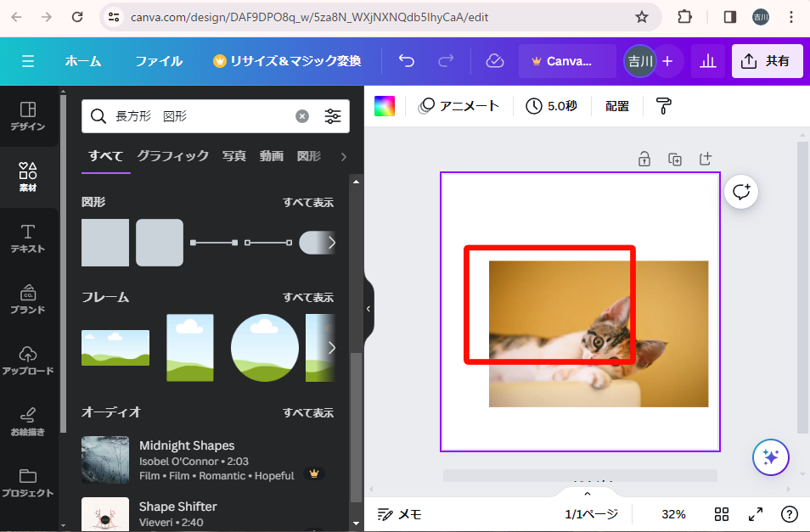Open the hamburger main menu
The image size is (810, 532).
[28, 61]
